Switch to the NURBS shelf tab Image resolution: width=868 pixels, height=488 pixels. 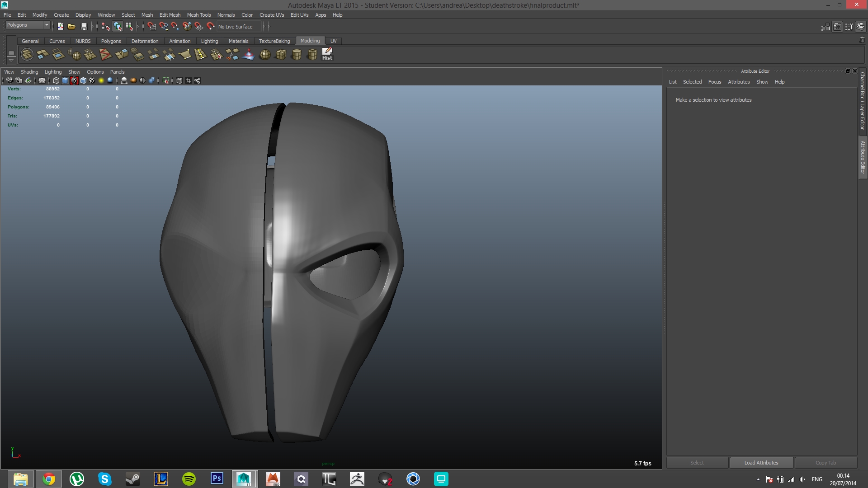83,41
